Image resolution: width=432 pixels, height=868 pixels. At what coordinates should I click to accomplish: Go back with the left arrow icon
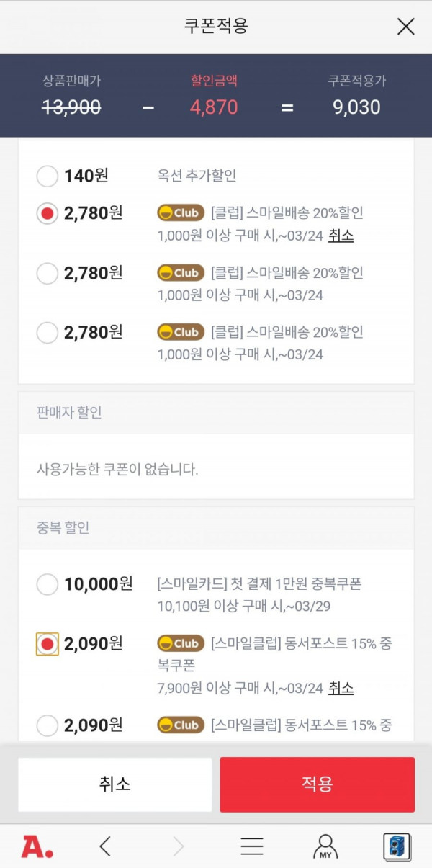(x=106, y=846)
